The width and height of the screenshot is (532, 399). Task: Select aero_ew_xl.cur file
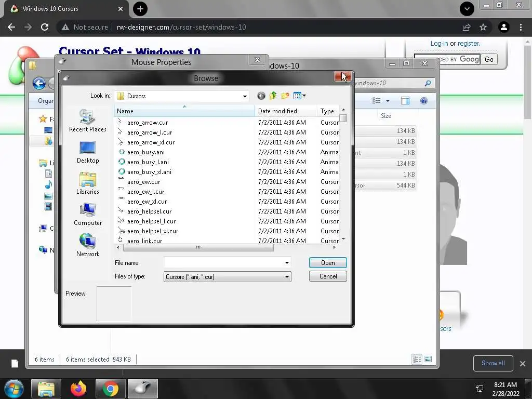pyautogui.click(x=147, y=201)
